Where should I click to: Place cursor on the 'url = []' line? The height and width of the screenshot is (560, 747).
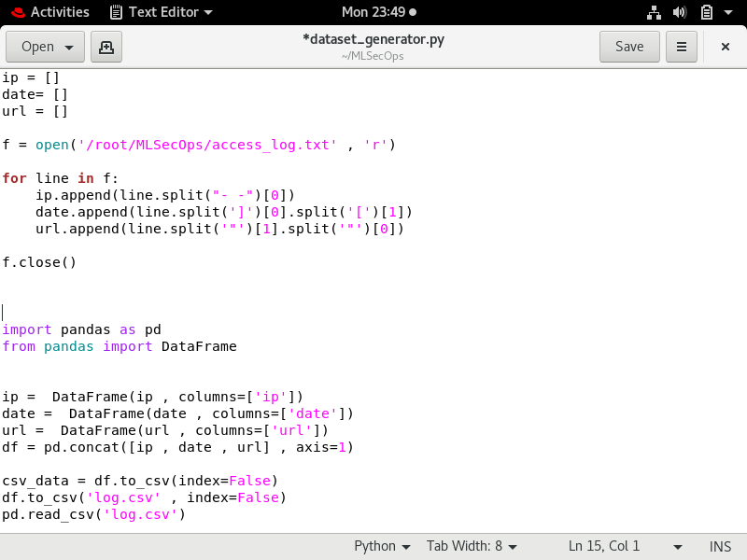tap(35, 111)
